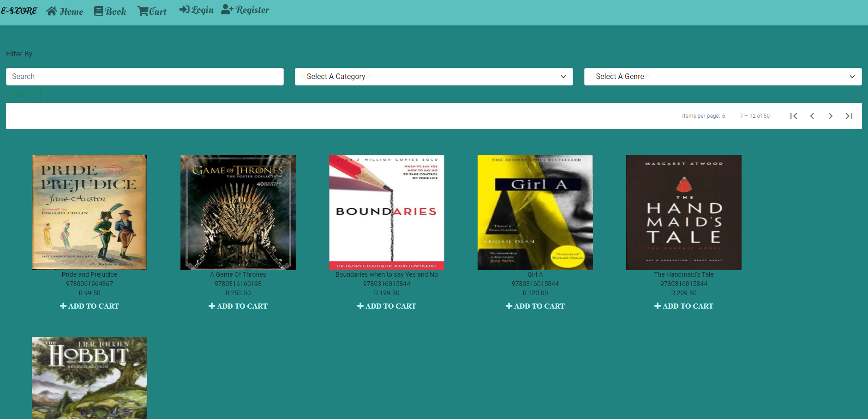Screen dimensions: 868x419
Task: Go to previous page of results
Action: click(812, 116)
